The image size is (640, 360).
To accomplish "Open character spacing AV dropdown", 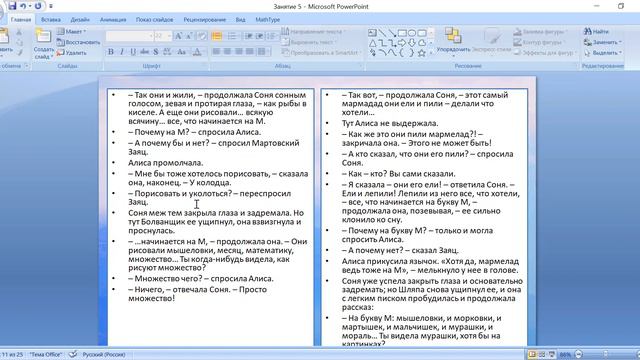I will (x=167, y=52).
